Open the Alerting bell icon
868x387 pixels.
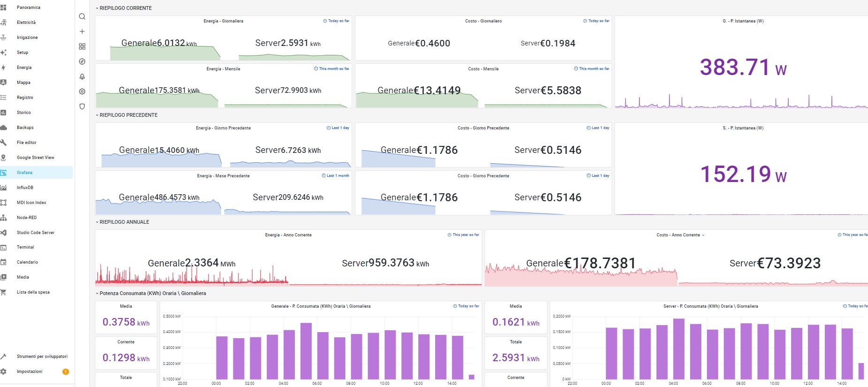[x=82, y=76]
